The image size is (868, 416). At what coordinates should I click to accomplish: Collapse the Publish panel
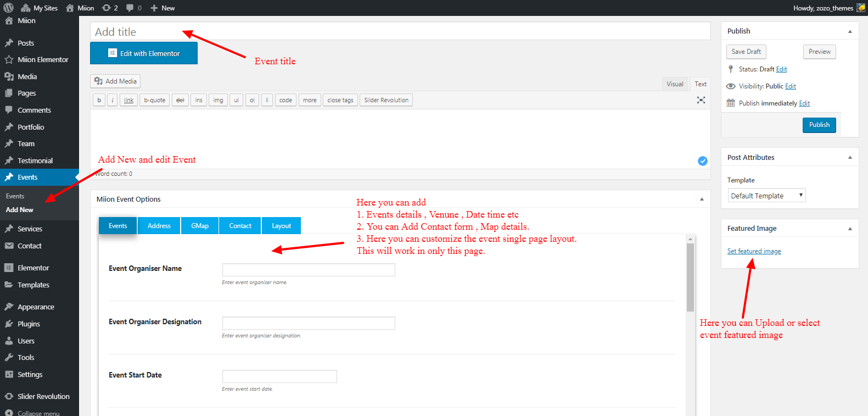click(850, 31)
